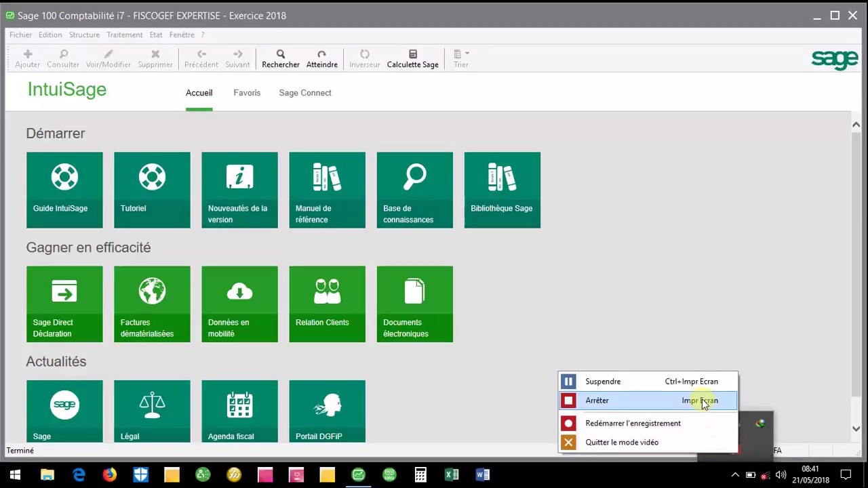This screenshot has height=488, width=868.
Task: Open the Relation Clients tile
Action: (327, 304)
